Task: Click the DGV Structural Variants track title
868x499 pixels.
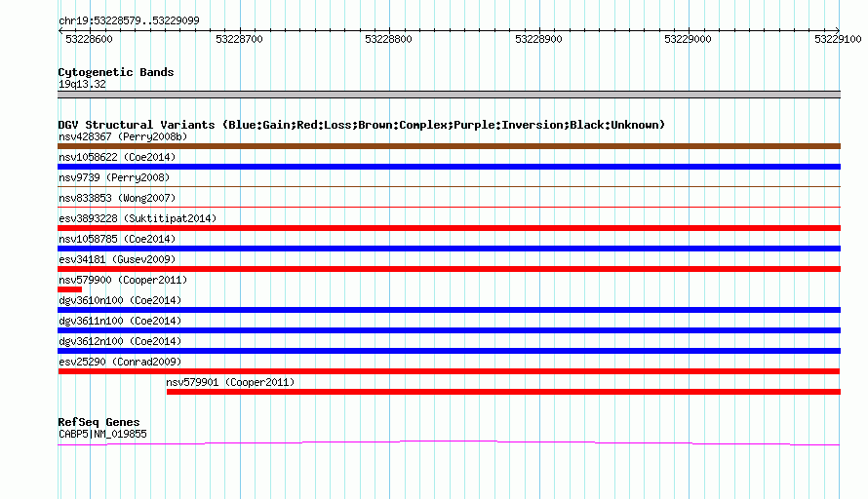Action: (362, 125)
